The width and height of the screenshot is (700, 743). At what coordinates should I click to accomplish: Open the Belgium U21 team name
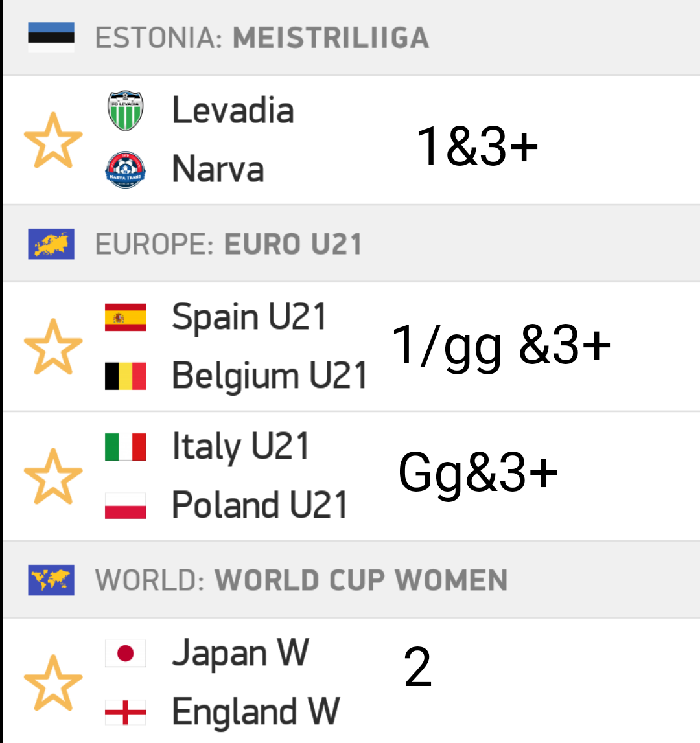click(270, 376)
